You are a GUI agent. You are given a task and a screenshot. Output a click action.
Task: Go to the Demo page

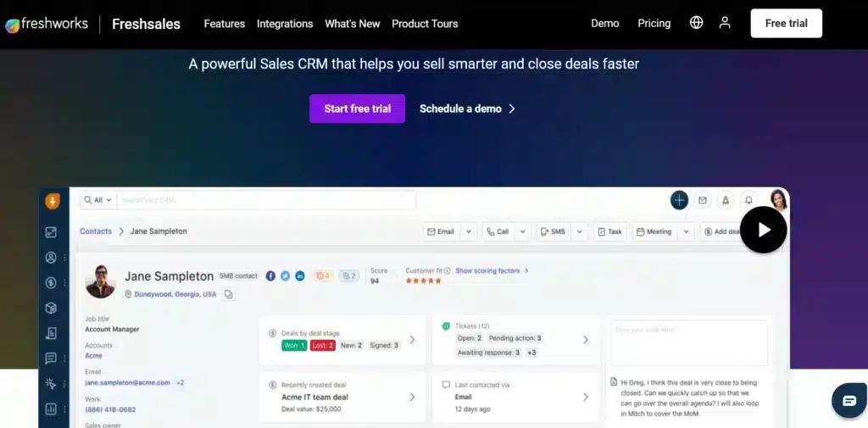[605, 23]
